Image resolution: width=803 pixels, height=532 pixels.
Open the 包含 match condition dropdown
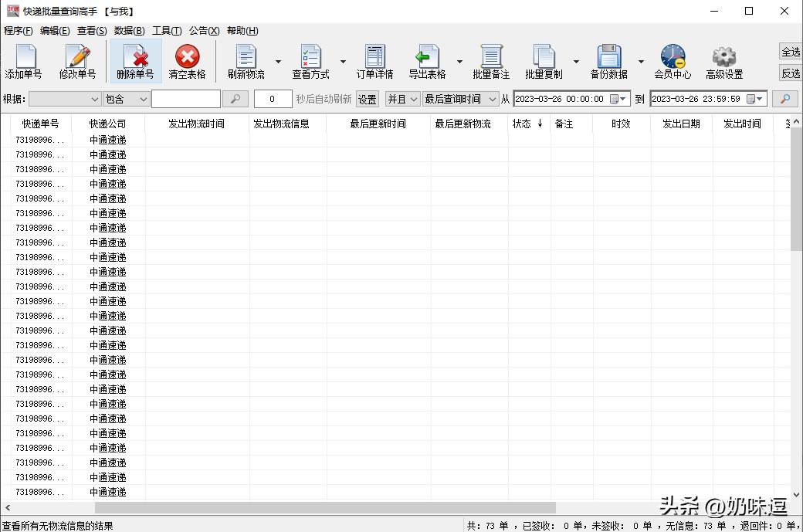click(x=124, y=99)
